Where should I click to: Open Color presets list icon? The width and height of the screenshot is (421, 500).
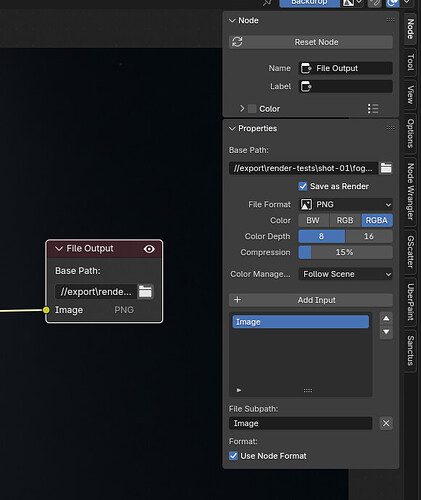pos(373,109)
